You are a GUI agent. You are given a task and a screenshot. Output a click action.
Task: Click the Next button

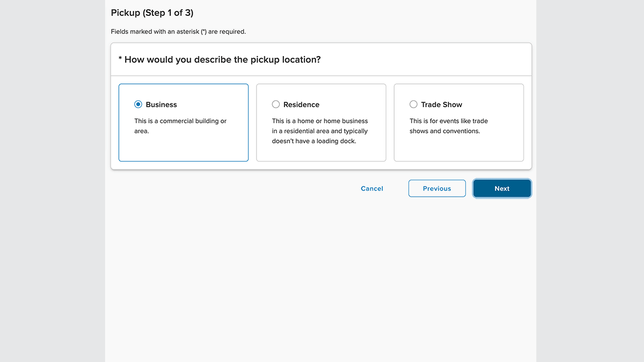pyautogui.click(x=502, y=188)
